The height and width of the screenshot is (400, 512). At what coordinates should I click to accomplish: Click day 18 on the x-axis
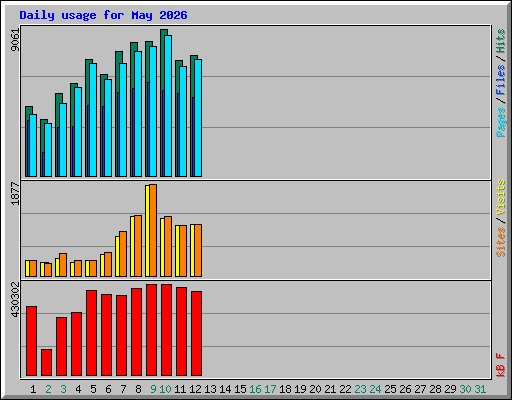[285, 389]
